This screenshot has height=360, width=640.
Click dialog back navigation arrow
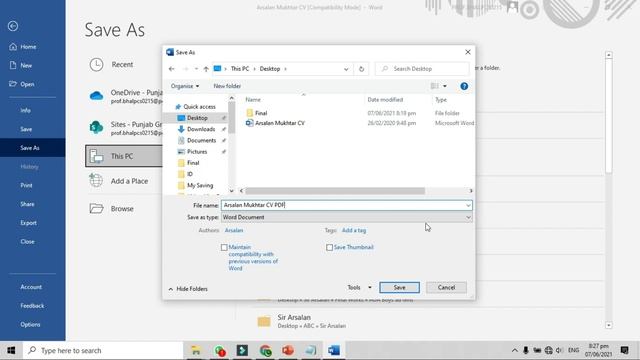[171, 69]
